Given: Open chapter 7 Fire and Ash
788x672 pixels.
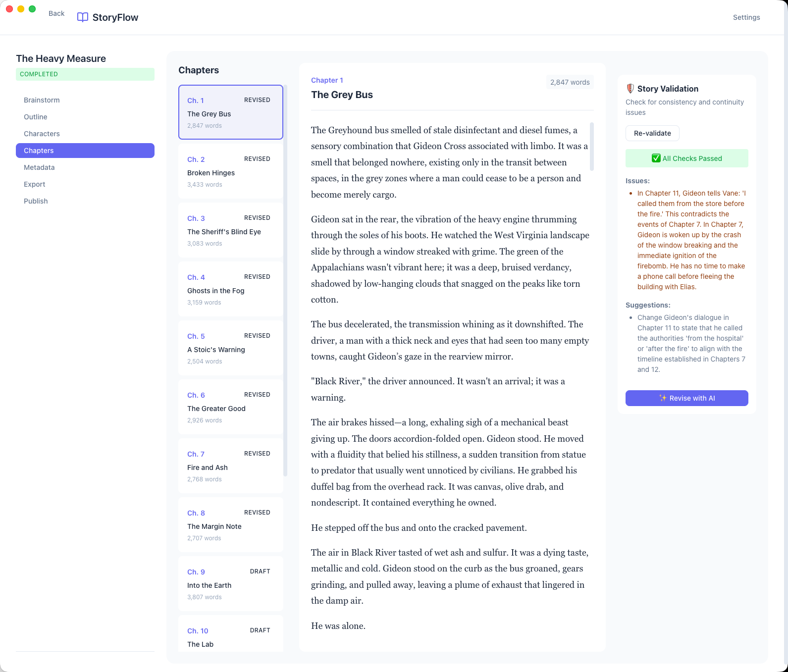Looking at the screenshot, I should [230, 466].
